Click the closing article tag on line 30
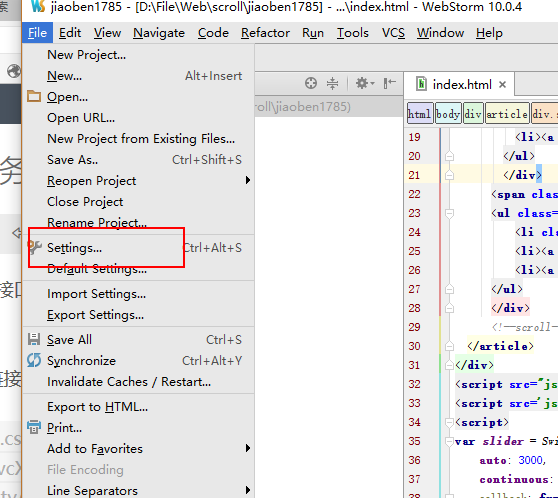This screenshot has width=558, height=498. (500, 346)
